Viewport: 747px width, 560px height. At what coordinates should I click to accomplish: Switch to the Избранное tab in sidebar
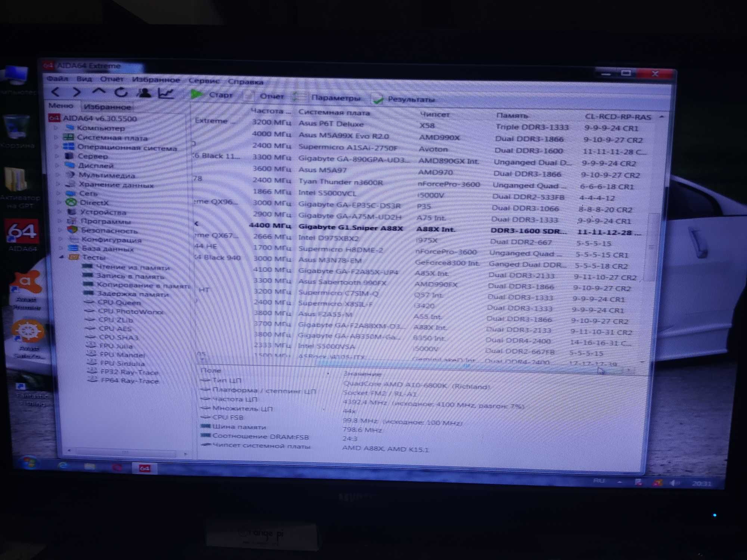pos(108,107)
